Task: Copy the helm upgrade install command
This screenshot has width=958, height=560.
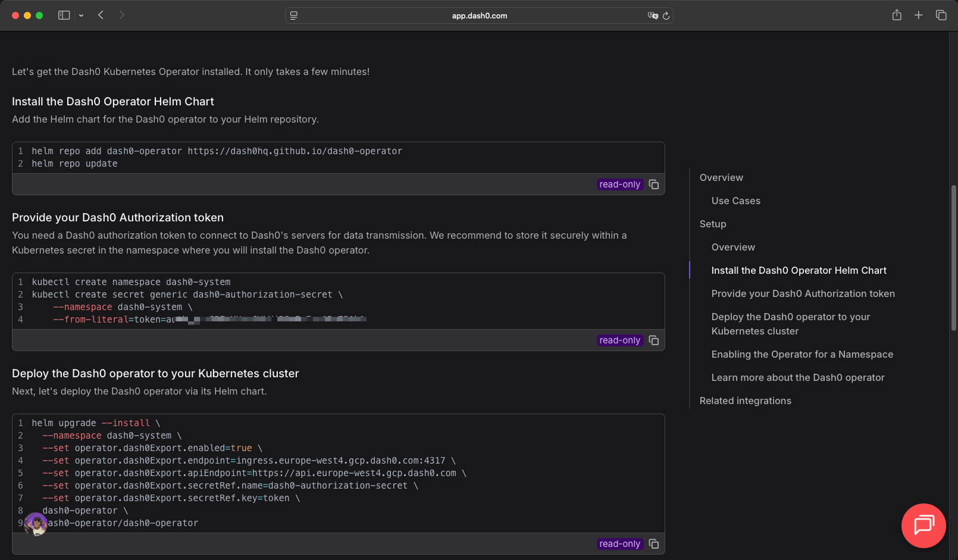Action: 653,543
